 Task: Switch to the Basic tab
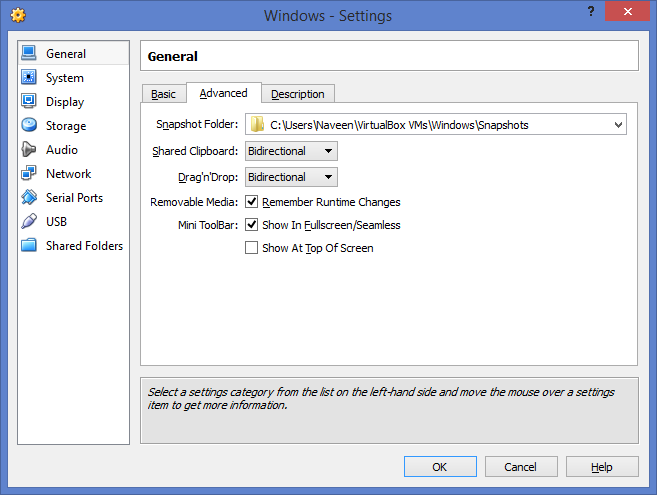click(163, 94)
